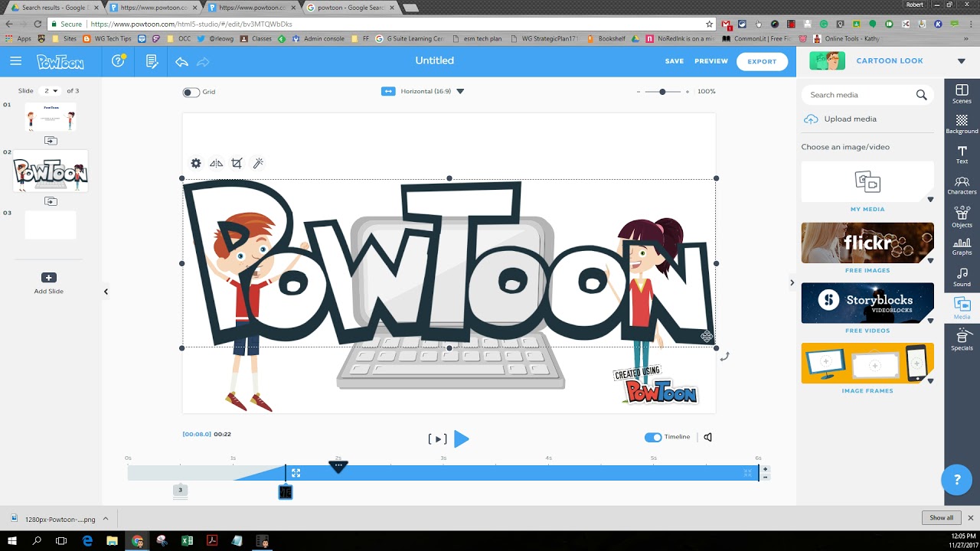Open Excel from the Windows taskbar
This screenshot has height=551, width=980.
click(187, 540)
